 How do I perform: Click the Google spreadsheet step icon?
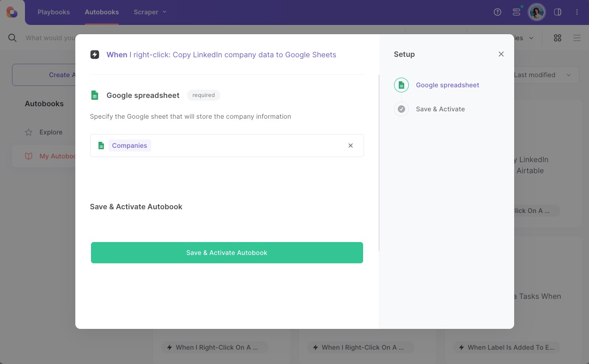click(x=401, y=85)
